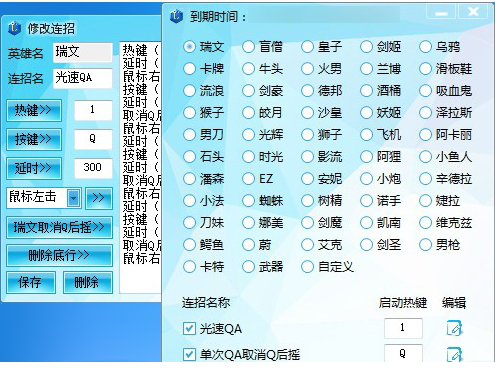Pick the 辛德拉 hero option
The width and height of the screenshot is (495, 376).
tap(425, 179)
